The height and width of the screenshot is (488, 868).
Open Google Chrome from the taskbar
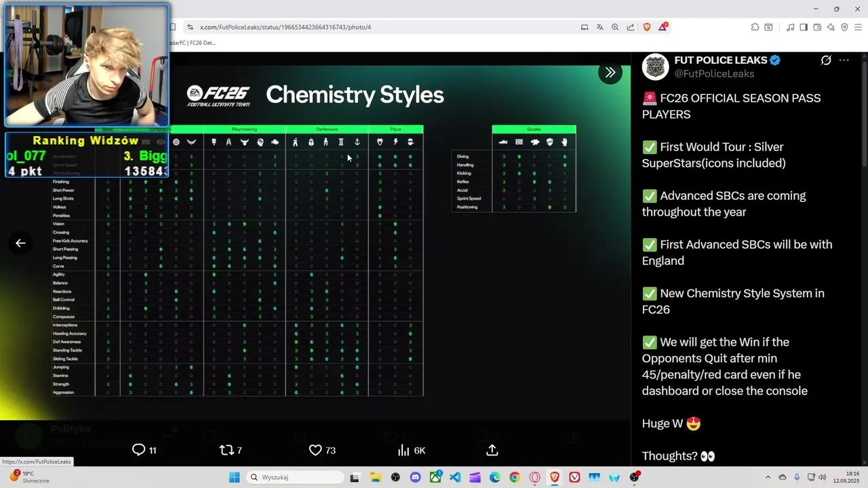point(515,477)
